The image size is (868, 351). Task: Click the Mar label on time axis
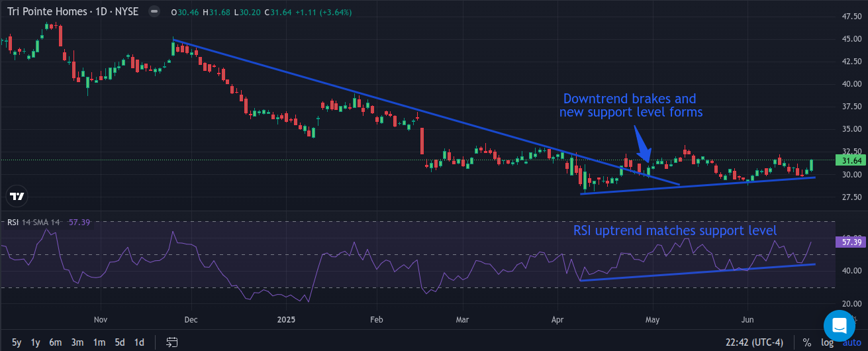462,320
